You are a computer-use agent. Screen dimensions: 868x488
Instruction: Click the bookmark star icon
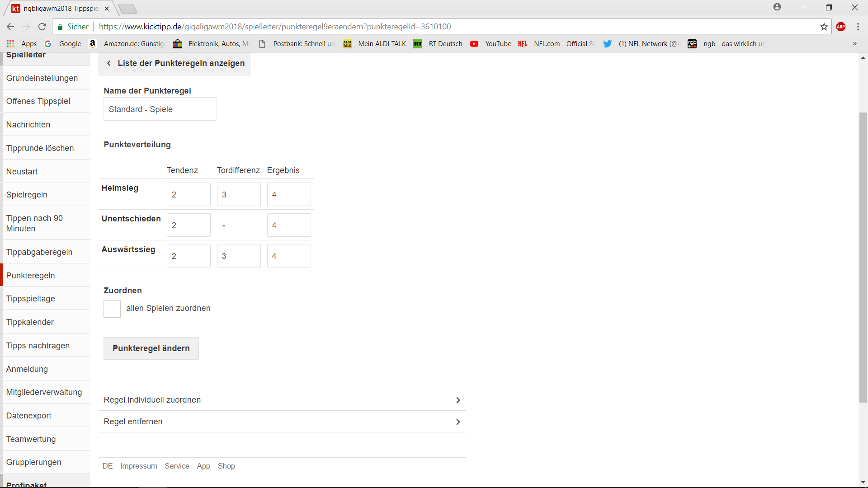click(824, 27)
